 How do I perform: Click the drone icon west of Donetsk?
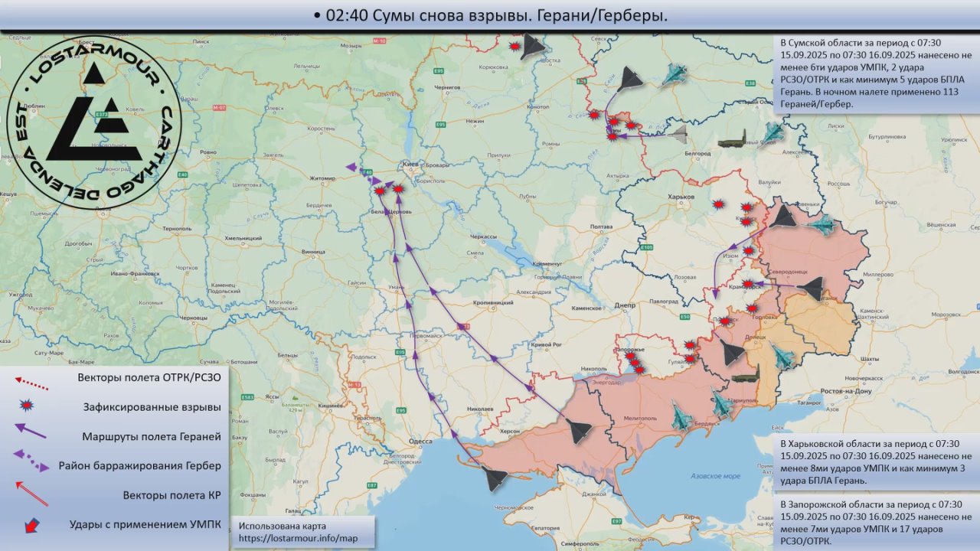click(732, 353)
